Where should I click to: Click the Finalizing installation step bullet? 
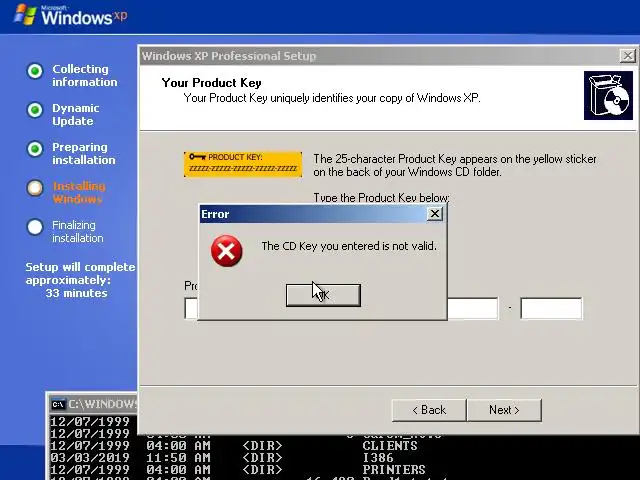[35, 227]
